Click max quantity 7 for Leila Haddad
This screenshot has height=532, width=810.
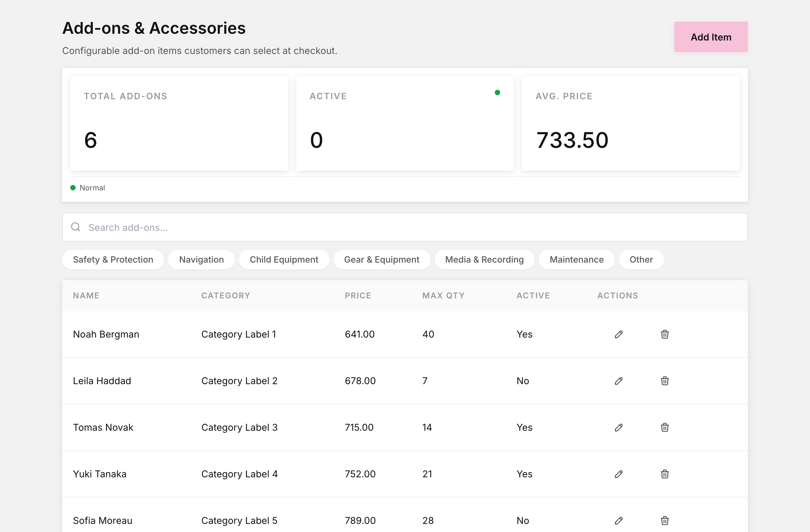point(425,381)
